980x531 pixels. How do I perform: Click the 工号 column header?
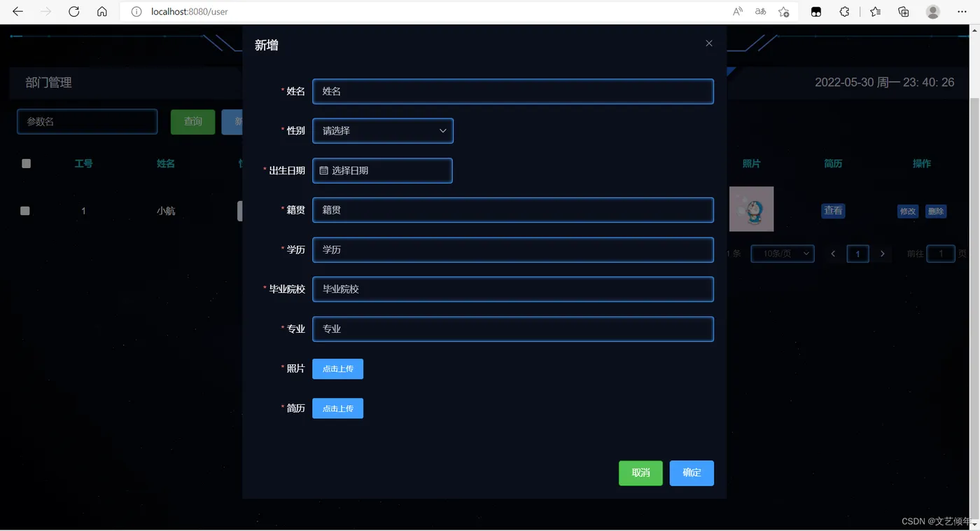tap(84, 163)
